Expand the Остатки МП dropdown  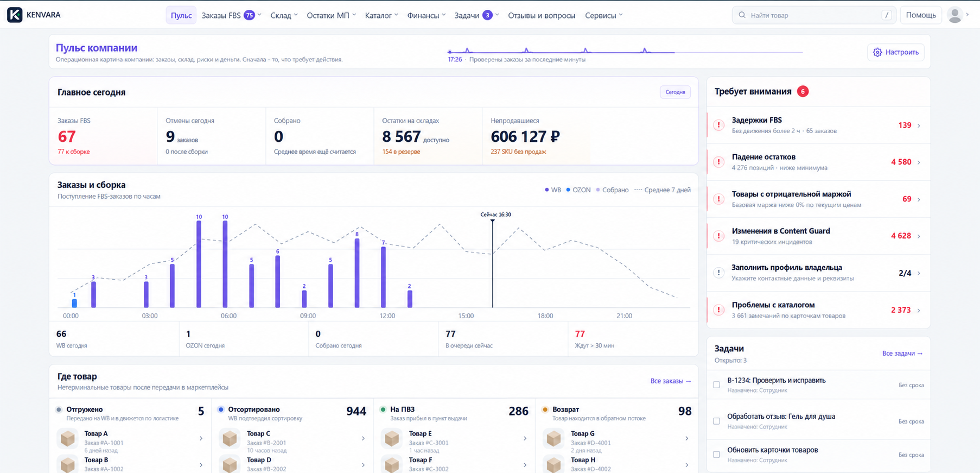pos(331,15)
